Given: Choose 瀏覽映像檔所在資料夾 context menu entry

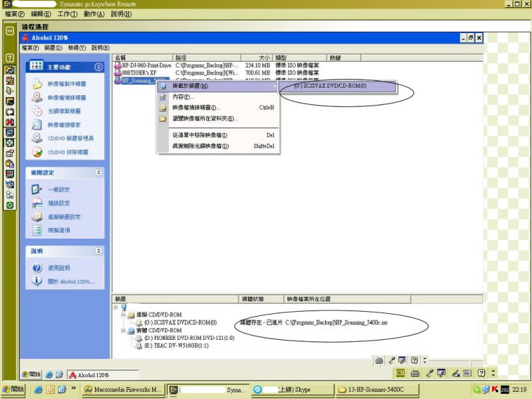Looking at the screenshot, I should coord(218,119).
